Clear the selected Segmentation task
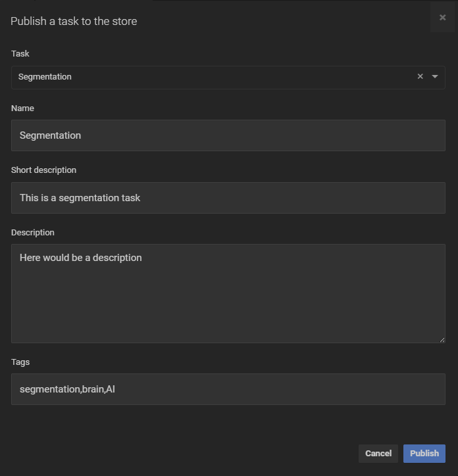This screenshot has height=476, width=458. [420, 76]
